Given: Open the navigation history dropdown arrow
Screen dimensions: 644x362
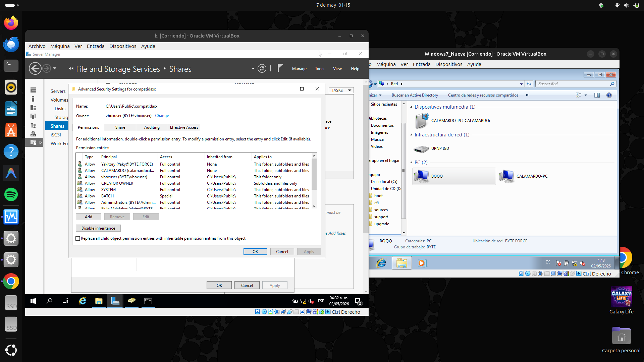Looking at the screenshot, I should click(55, 68).
